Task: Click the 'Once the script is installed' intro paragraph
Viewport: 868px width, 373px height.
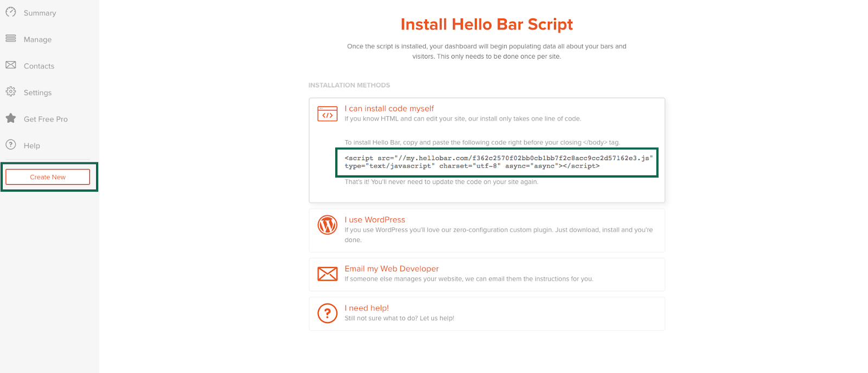Action: (487, 52)
